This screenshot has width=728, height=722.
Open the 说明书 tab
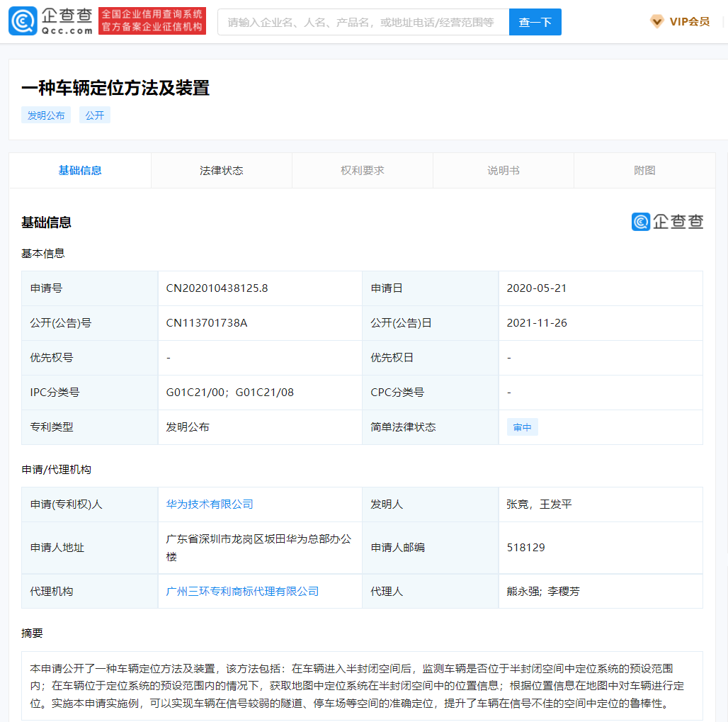pyautogui.click(x=503, y=170)
